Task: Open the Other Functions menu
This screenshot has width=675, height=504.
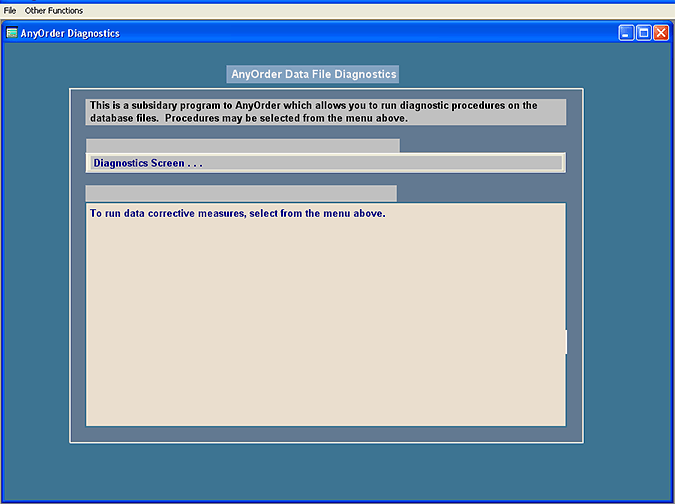Action: [x=54, y=10]
